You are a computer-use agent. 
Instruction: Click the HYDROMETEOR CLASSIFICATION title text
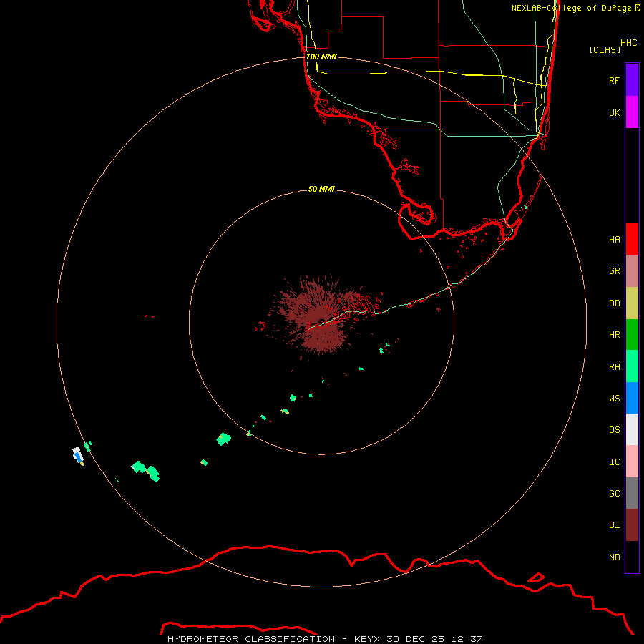(251, 639)
